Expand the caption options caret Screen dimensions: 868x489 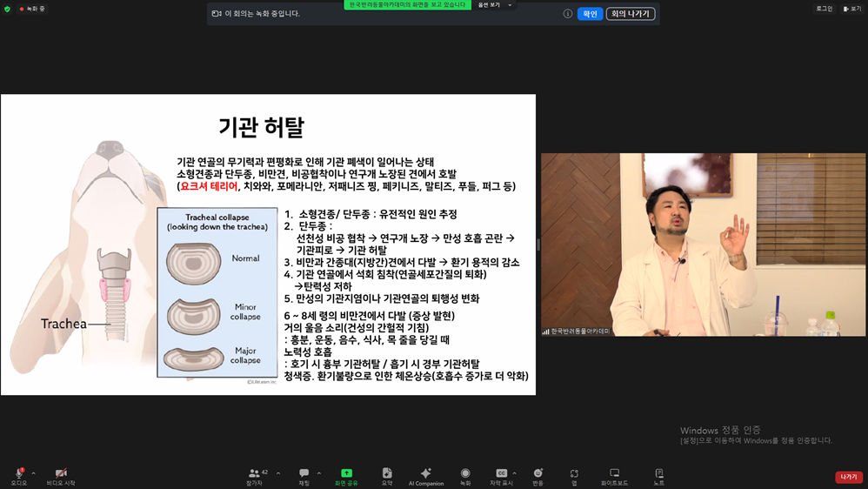pos(514,473)
